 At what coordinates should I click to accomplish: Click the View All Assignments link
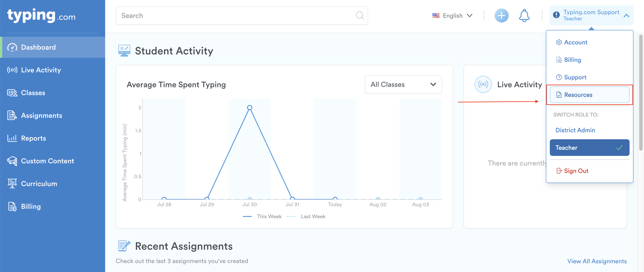pyautogui.click(x=597, y=261)
